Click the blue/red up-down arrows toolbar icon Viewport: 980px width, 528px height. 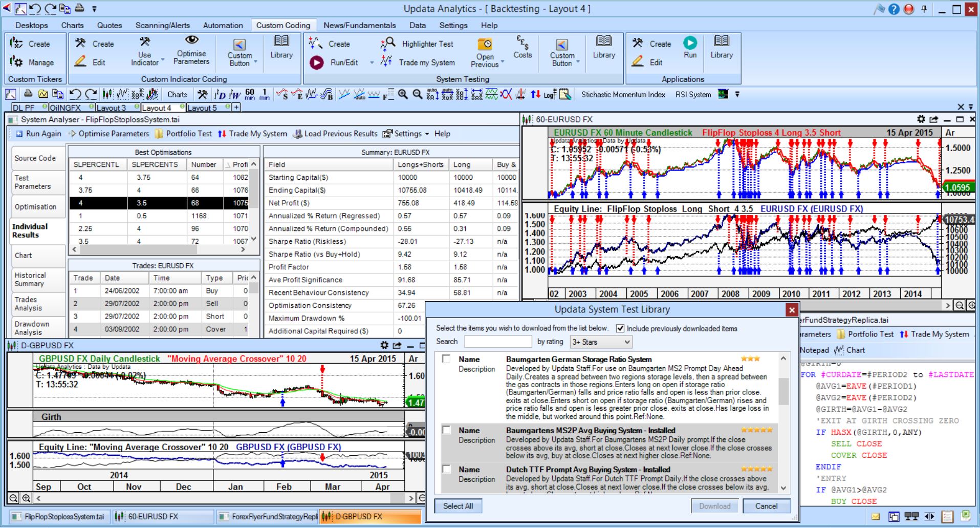tap(535, 94)
